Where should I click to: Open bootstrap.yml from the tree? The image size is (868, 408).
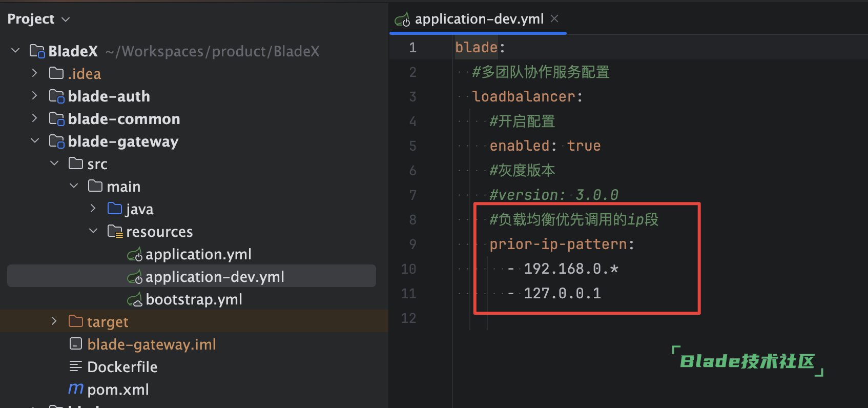(194, 299)
